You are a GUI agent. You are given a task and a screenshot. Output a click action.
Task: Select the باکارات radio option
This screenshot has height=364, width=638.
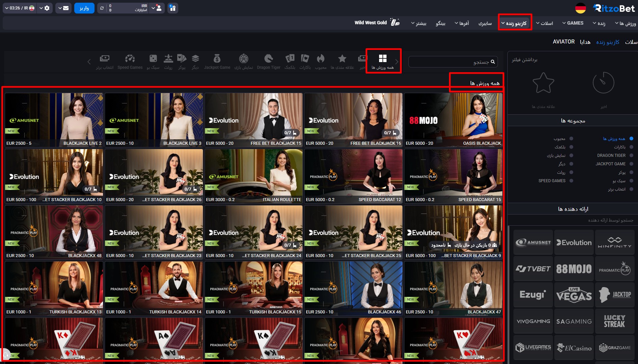click(631, 147)
